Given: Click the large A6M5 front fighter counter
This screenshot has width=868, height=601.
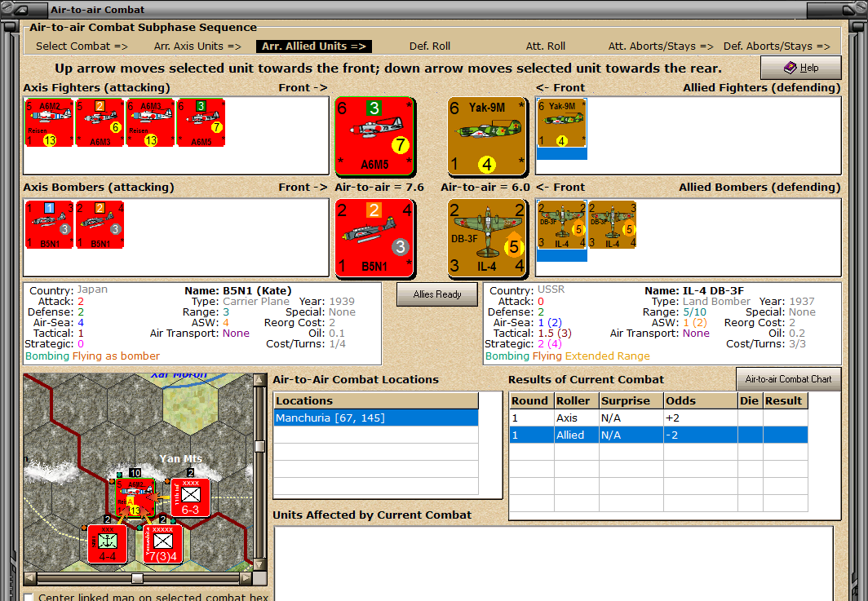Looking at the screenshot, I should (374, 136).
